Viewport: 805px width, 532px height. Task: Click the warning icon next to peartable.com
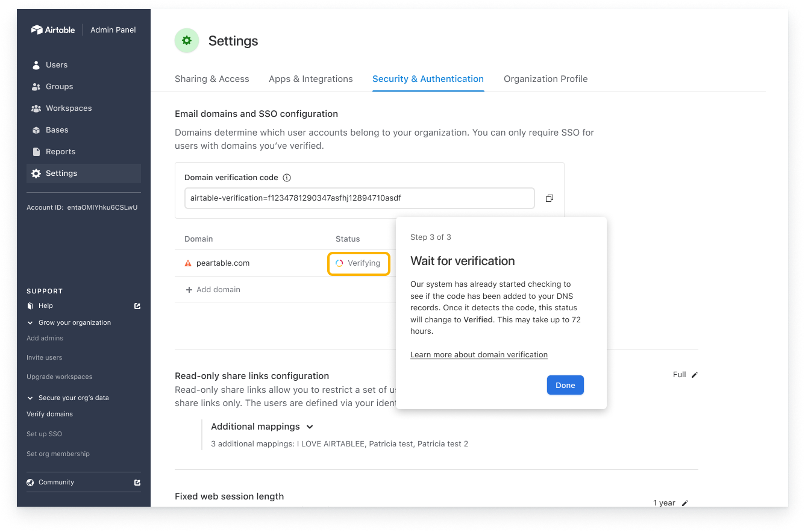(187, 262)
